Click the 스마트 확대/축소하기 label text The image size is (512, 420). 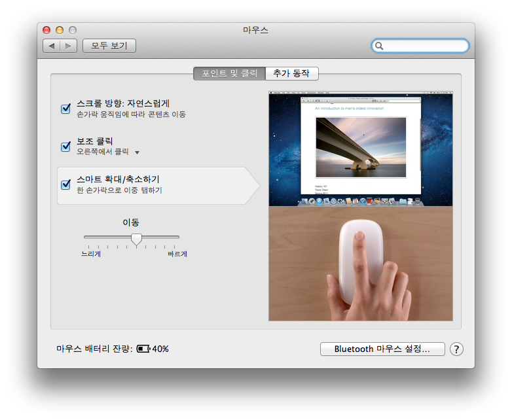point(118,179)
